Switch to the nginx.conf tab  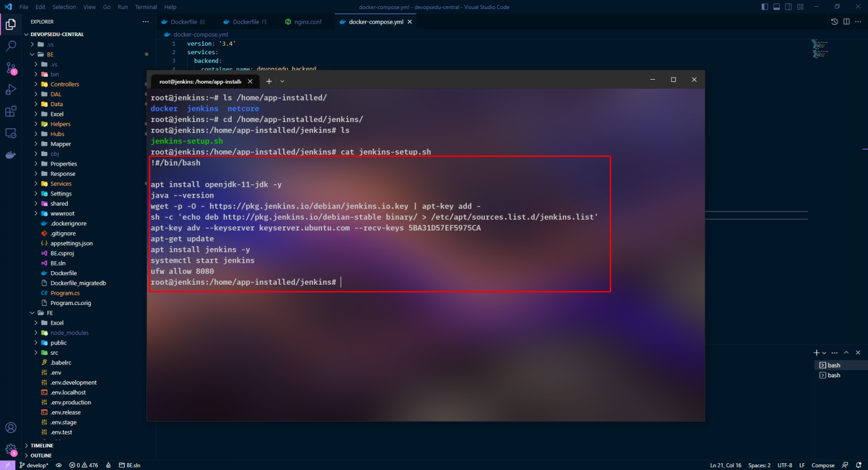point(307,22)
